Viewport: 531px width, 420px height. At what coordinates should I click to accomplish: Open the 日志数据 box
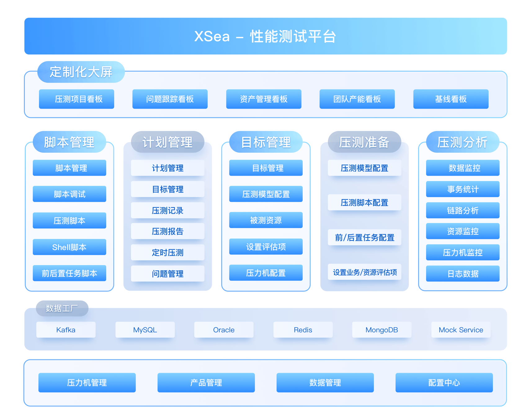pyautogui.click(x=463, y=274)
